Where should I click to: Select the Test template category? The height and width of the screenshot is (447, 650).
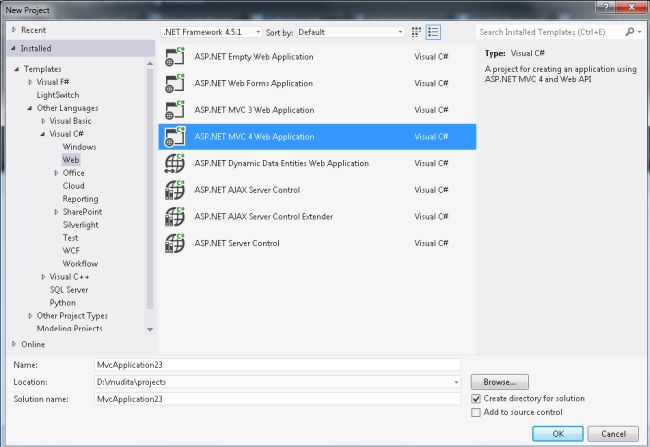(70, 238)
